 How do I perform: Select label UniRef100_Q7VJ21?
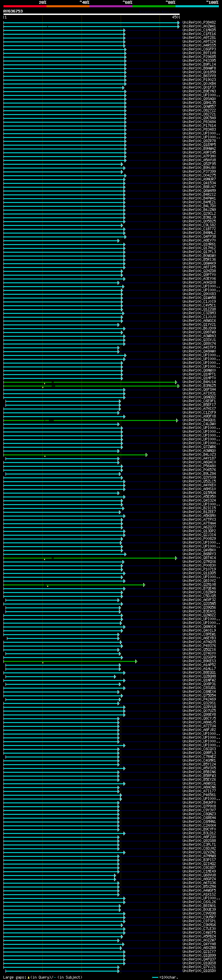(x=199, y=967)
